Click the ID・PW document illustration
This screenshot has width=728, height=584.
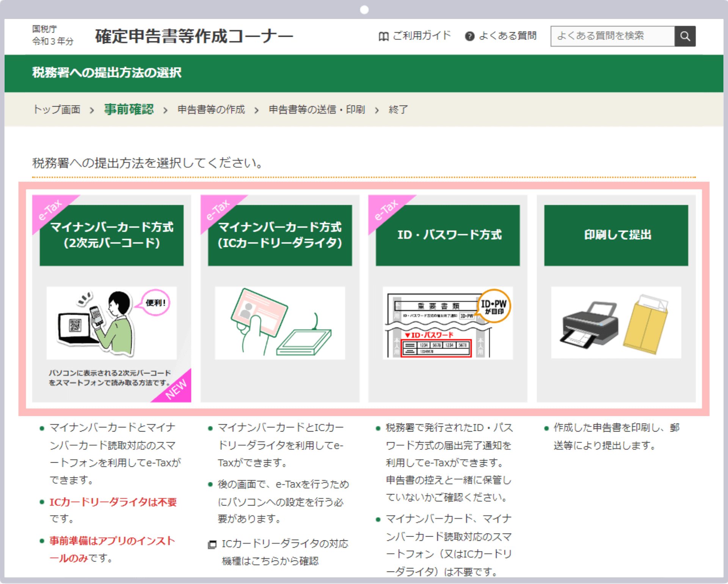click(448, 322)
